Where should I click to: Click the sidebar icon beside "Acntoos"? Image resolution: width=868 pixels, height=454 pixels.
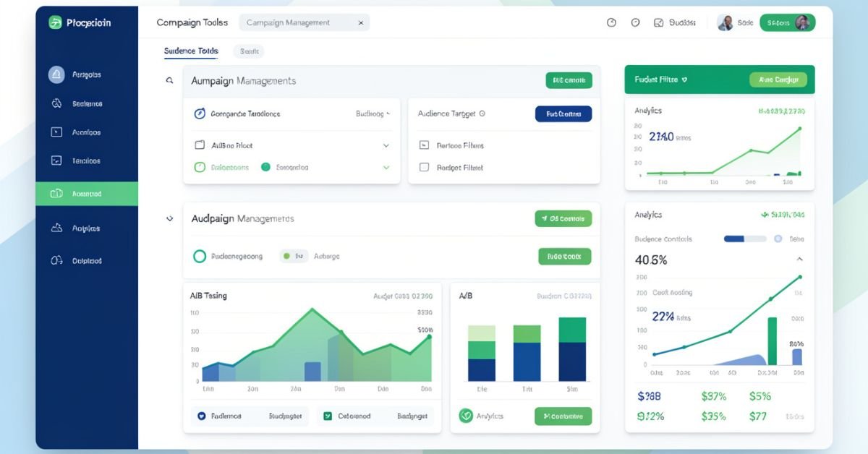point(56,132)
